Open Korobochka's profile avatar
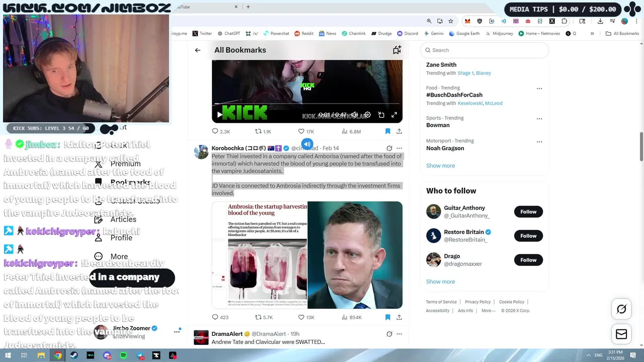This screenshot has height=362, width=644. click(201, 152)
